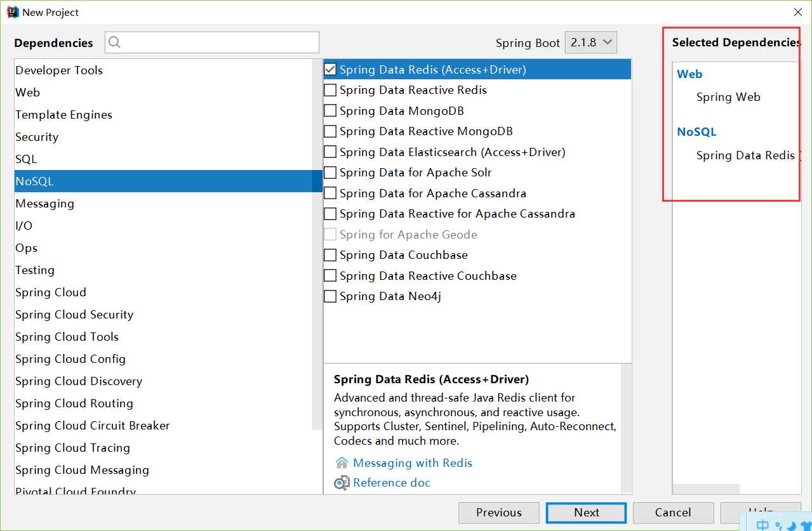Check Spring Data Reactive MongoDB
The image size is (812, 531).
coord(330,131)
